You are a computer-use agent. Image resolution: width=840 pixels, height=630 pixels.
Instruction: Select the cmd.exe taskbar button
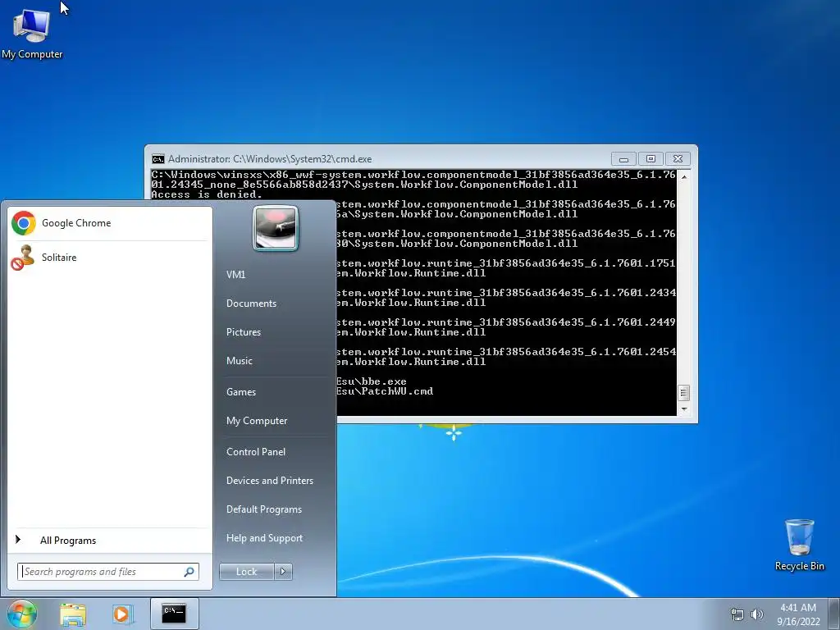tap(174, 614)
